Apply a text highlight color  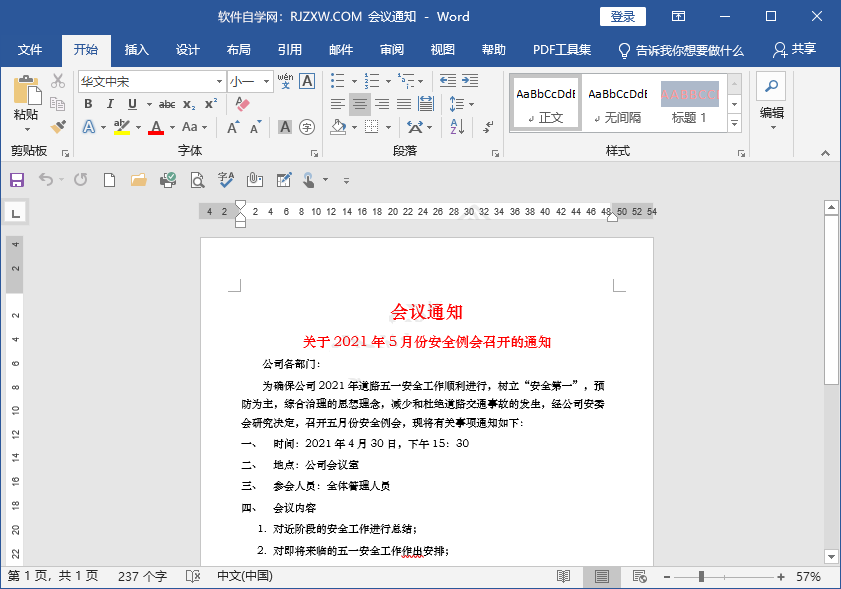(120, 128)
